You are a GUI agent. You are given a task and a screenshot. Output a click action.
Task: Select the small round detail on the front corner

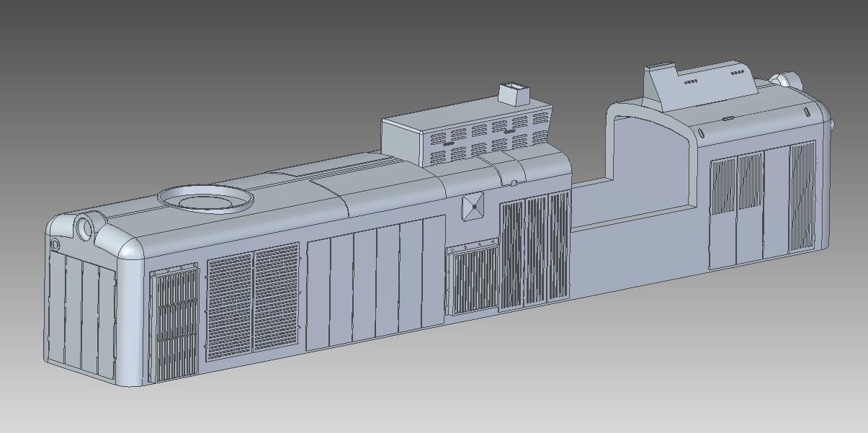point(55,244)
